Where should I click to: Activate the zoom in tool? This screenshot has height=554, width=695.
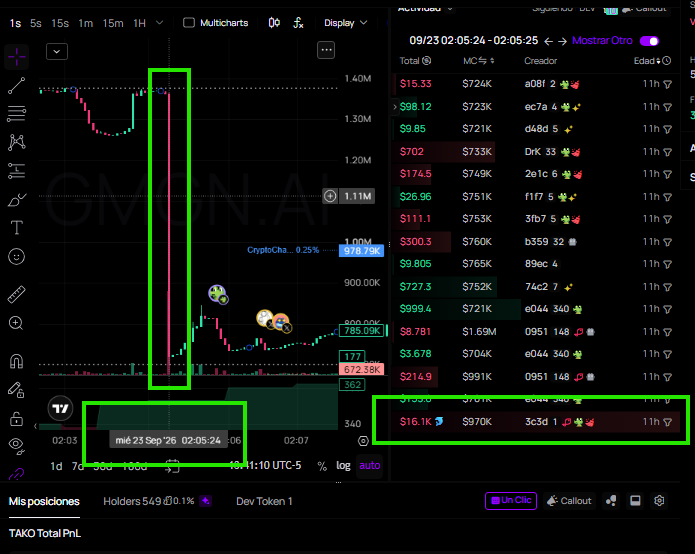point(16,323)
